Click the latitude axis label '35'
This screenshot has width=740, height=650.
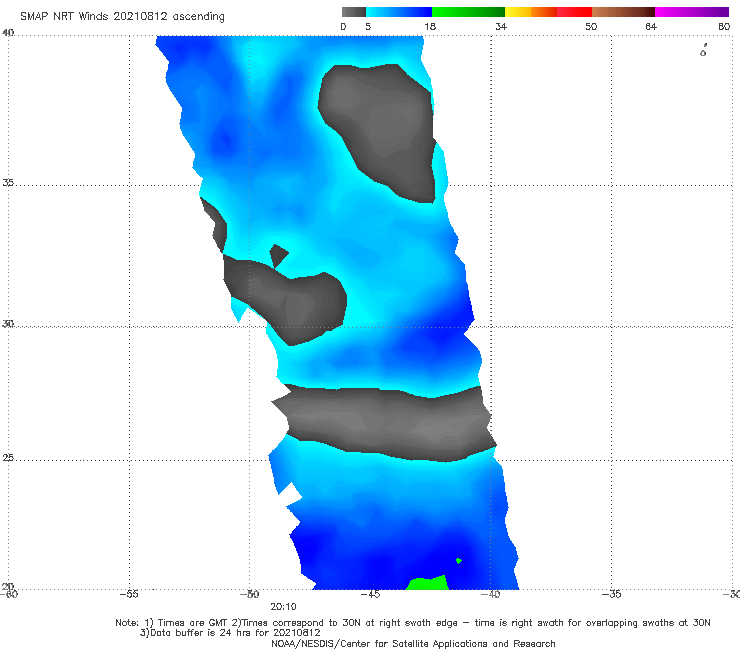pos(8,182)
